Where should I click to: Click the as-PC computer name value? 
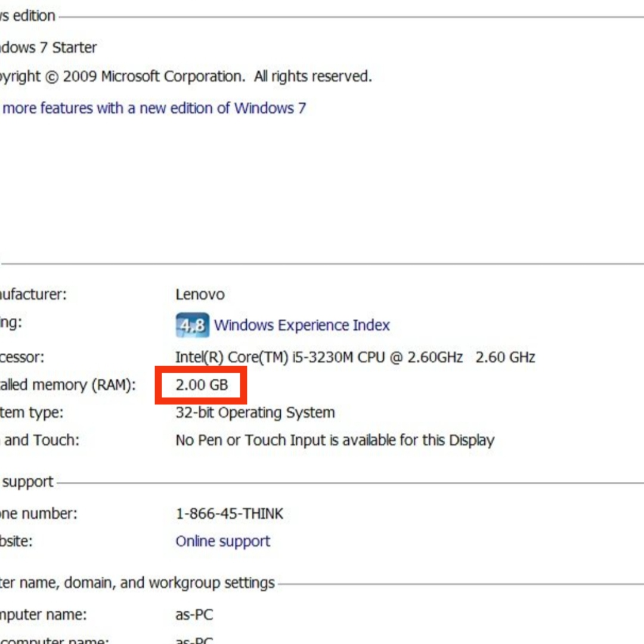coord(194,615)
